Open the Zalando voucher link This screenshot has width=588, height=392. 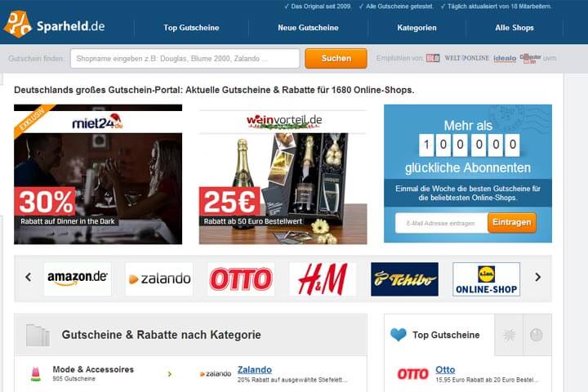255,370
